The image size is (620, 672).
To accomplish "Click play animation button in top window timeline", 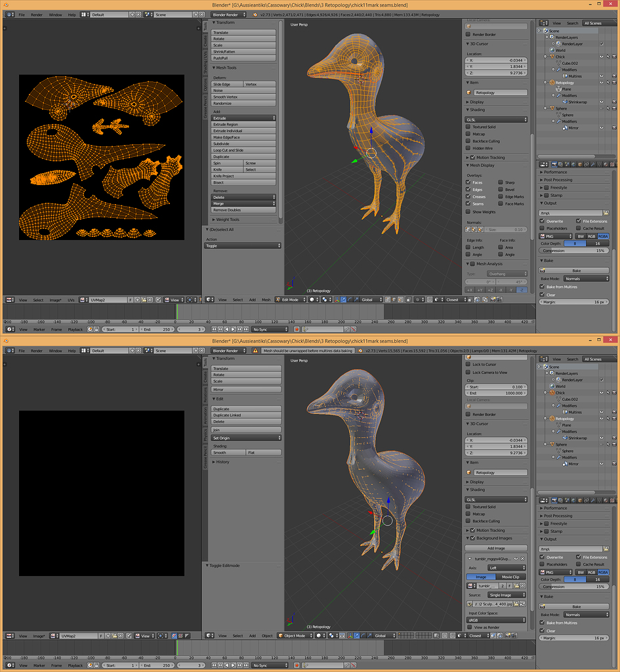I will pyautogui.click(x=233, y=329).
